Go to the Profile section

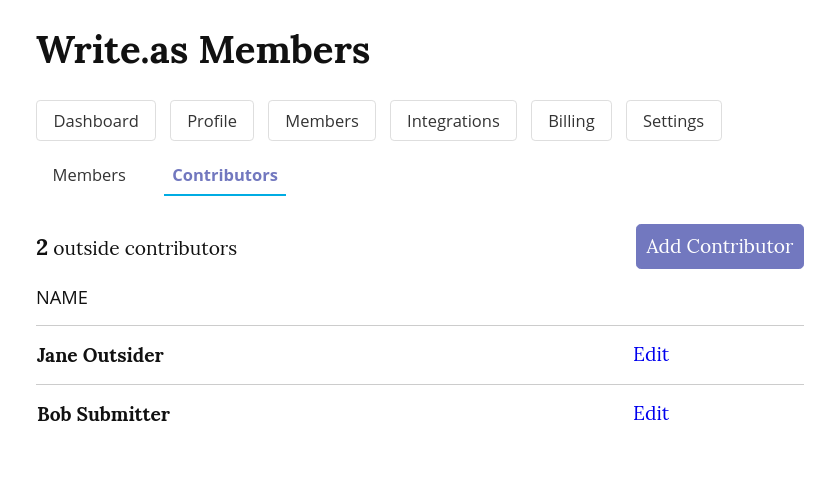tap(212, 121)
